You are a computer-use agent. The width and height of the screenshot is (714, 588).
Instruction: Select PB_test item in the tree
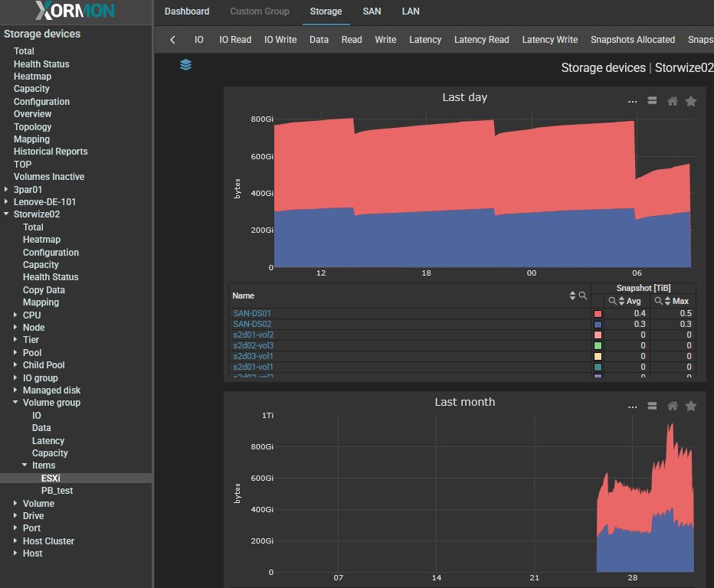click(57, 491)
